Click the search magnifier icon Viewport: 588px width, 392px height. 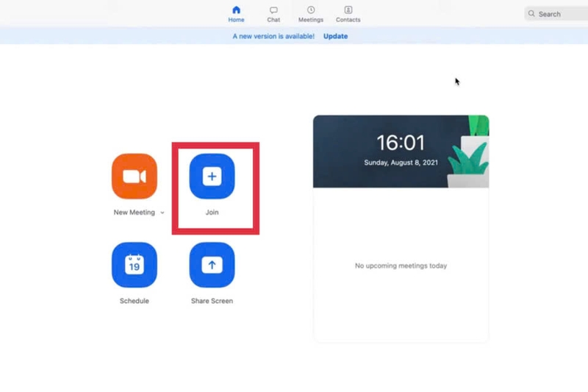[531, 13]
